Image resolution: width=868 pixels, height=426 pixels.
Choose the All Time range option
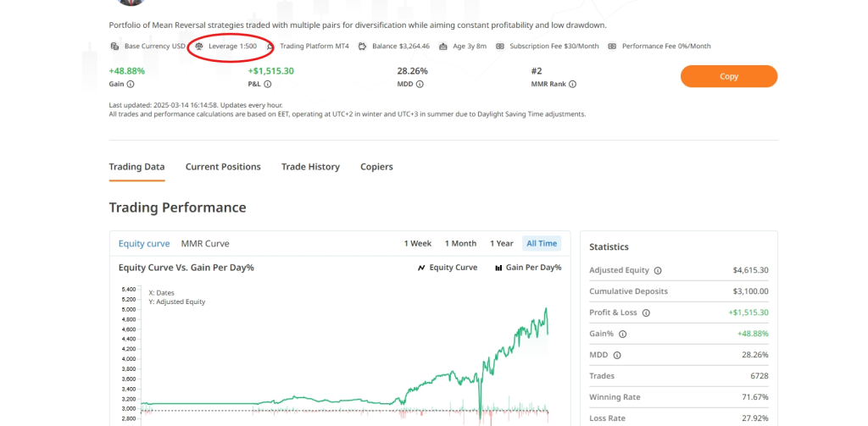pyautogui.click(x=542, y=243)
